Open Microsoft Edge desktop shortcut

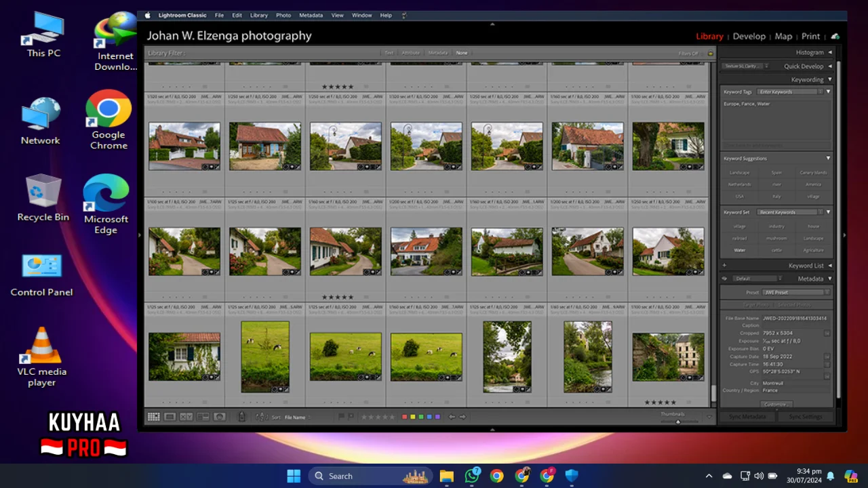(x=106, y=203)
